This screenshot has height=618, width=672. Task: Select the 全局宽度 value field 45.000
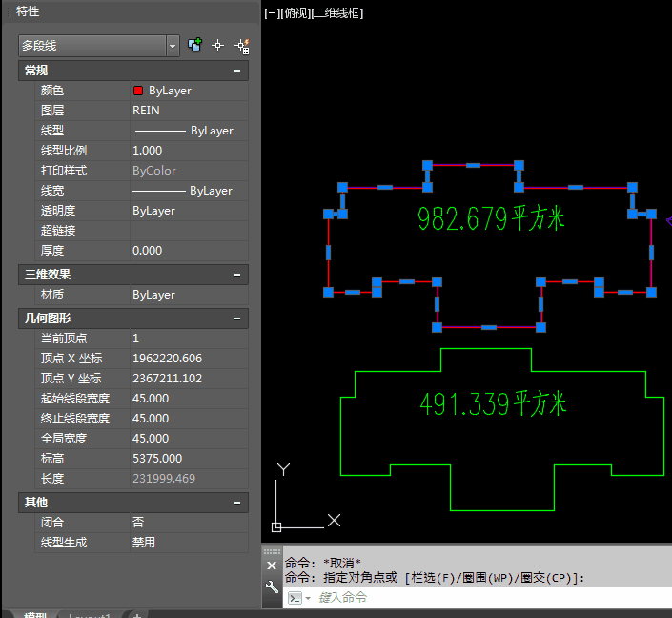pos(188,439)
